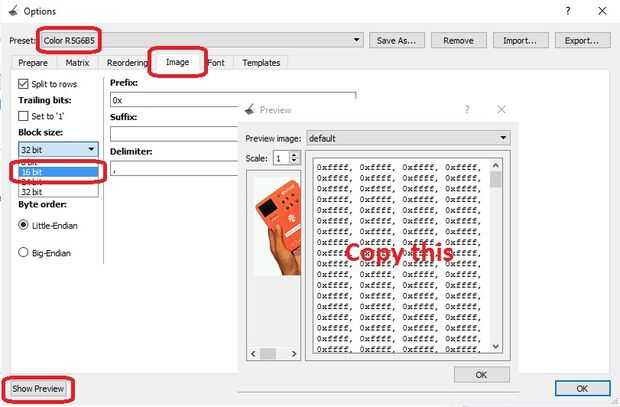Image resolution: width=620 pixels, height=407 pixels.
Task: Toggle the Split to rows checkbox
Action: click(x=23, y=84)
